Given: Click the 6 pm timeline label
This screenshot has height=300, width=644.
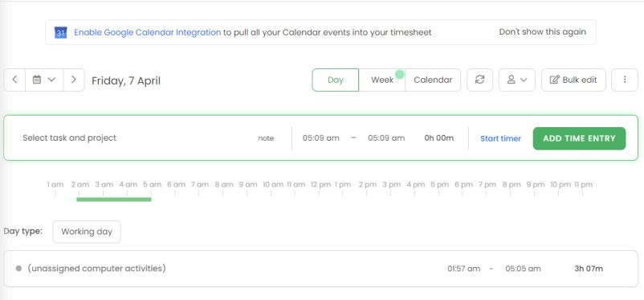Looking at the screenshot, I should (x=463, y=184).
